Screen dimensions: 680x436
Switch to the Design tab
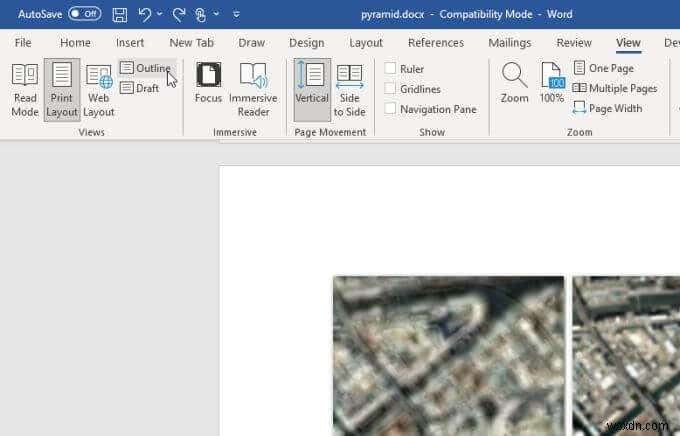(x=307, y=43)
